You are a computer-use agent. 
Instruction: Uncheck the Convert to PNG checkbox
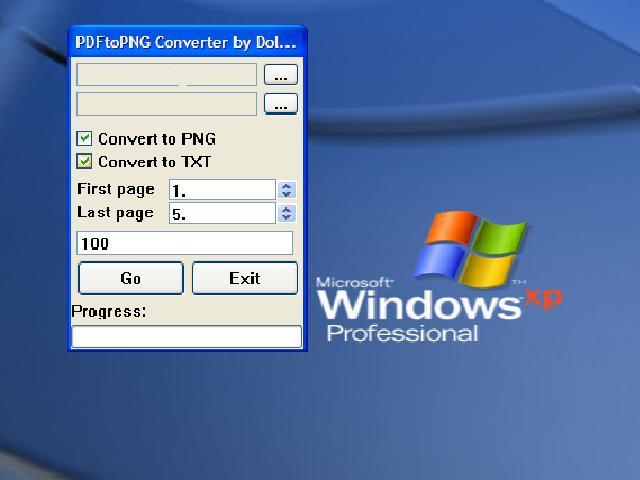pyautogui.click(x=85, y=139)
